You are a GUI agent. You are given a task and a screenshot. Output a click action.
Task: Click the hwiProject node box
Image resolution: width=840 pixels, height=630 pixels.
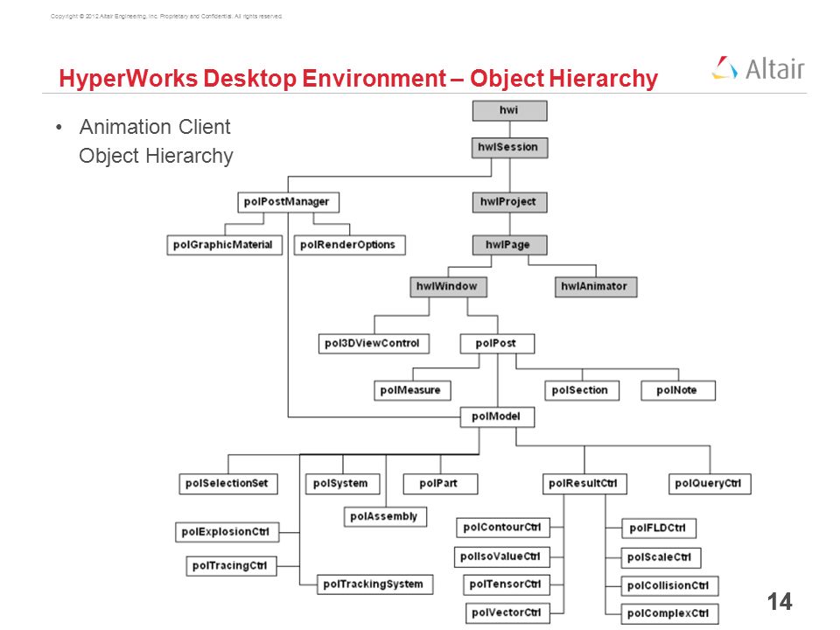(509, 202)
